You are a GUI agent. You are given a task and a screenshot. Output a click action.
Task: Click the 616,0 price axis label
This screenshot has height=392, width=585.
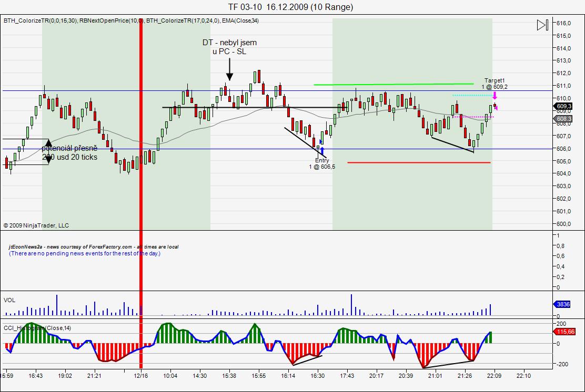tap(564, 23)
